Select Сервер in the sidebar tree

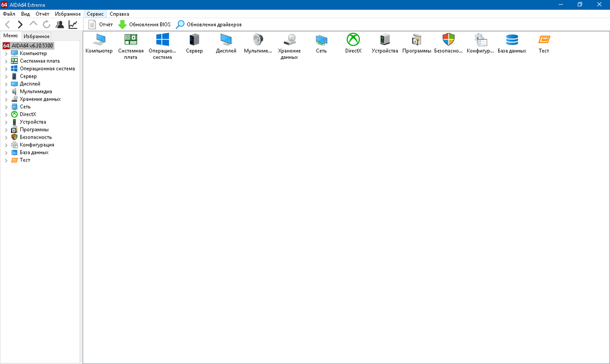point(28,76)
